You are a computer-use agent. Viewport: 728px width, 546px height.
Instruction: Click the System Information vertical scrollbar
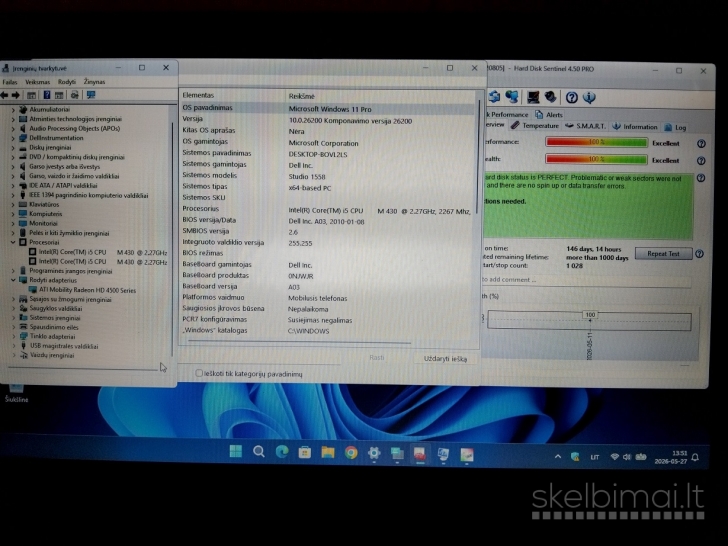coord(478,158)
